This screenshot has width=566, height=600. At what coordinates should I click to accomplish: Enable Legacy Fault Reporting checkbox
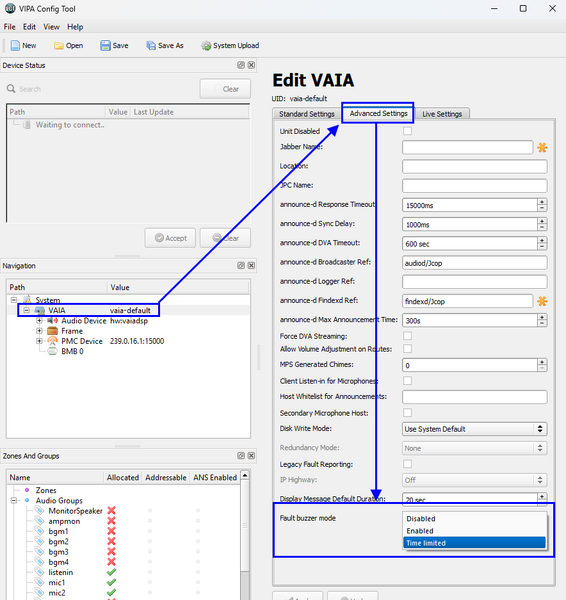(408, 464)
